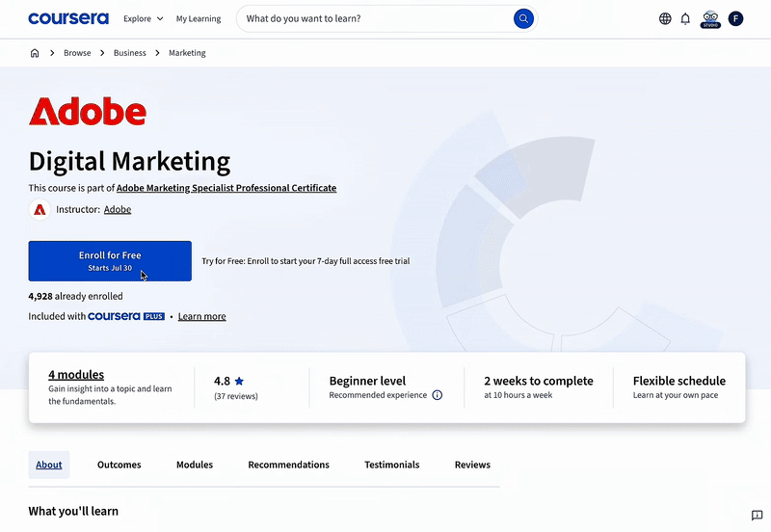Click the large Adobe logo
Image resolution: width=771 pixels, height=532 pixels.
[x=88, y=111]
